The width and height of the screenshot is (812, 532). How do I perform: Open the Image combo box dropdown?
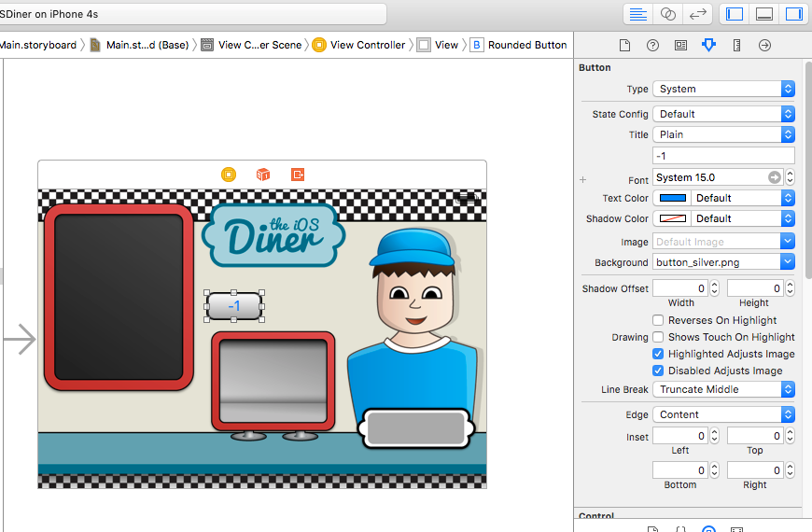(787, 242)
